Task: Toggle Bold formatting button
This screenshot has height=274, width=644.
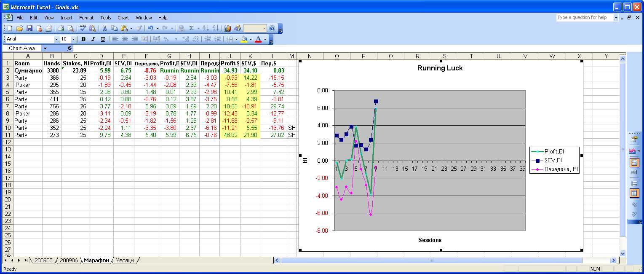Action: pos(83,39)
